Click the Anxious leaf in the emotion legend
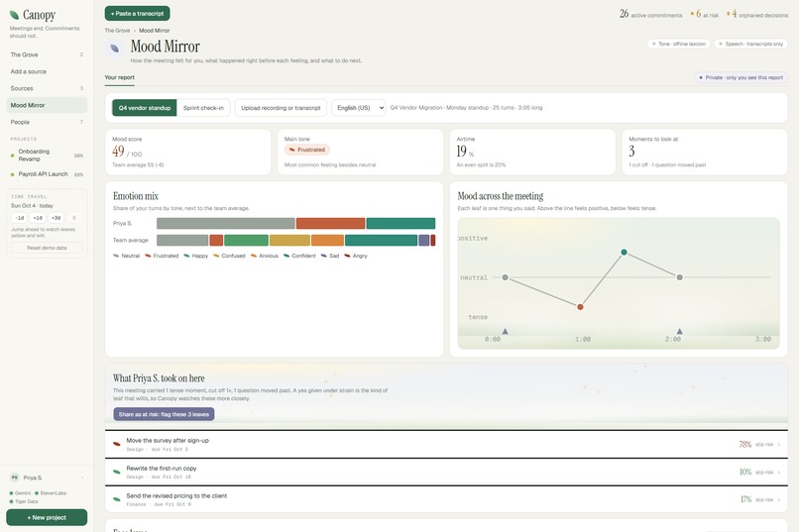 (253, 256)
